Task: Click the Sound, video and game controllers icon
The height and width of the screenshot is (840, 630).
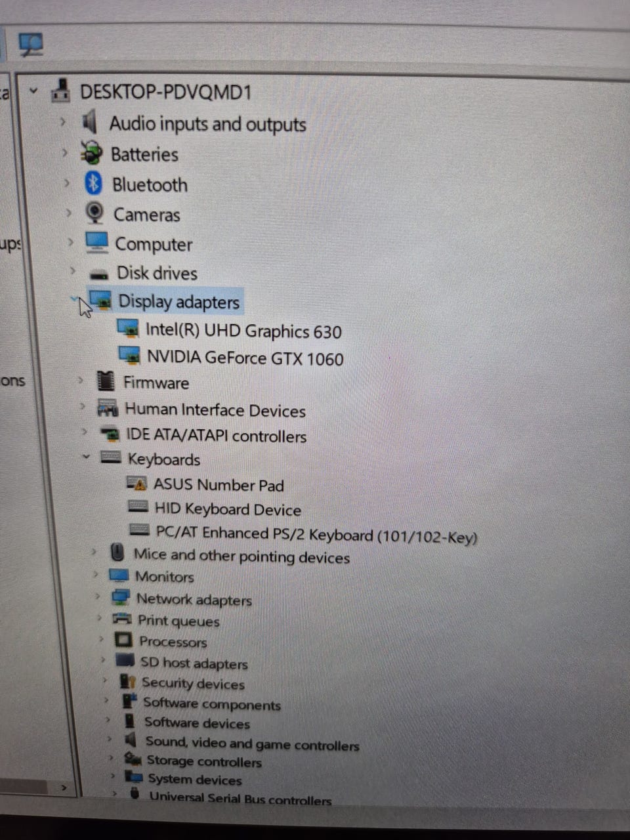Action: tap(131, 740)
